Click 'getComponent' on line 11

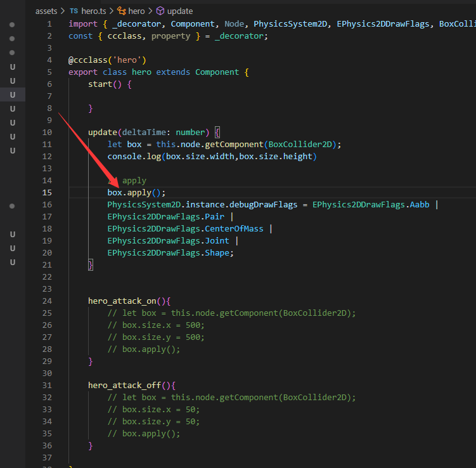pos(234,145)
